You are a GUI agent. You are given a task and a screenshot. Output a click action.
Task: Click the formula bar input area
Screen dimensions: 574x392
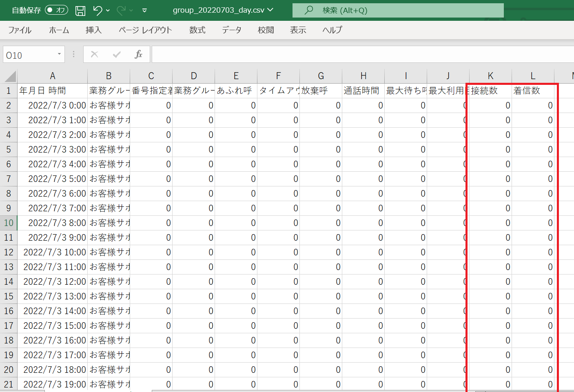click(x=363, y=54)
